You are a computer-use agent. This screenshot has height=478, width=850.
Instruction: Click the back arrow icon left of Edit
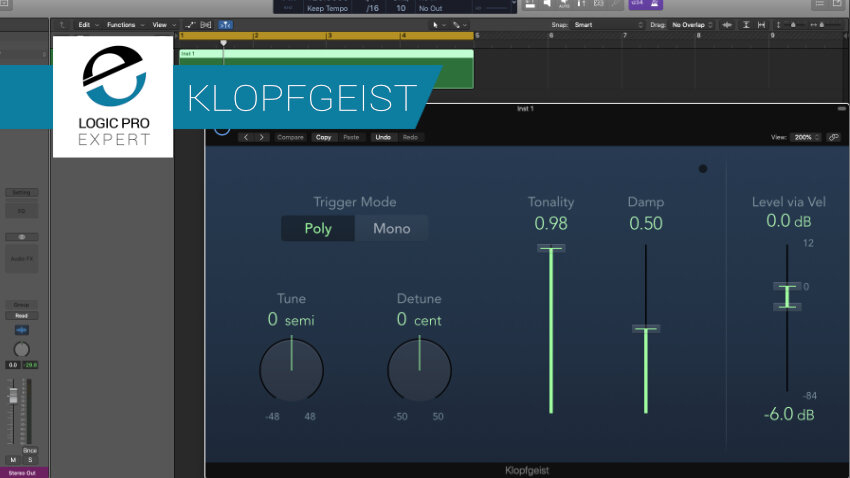coord(62,25)
